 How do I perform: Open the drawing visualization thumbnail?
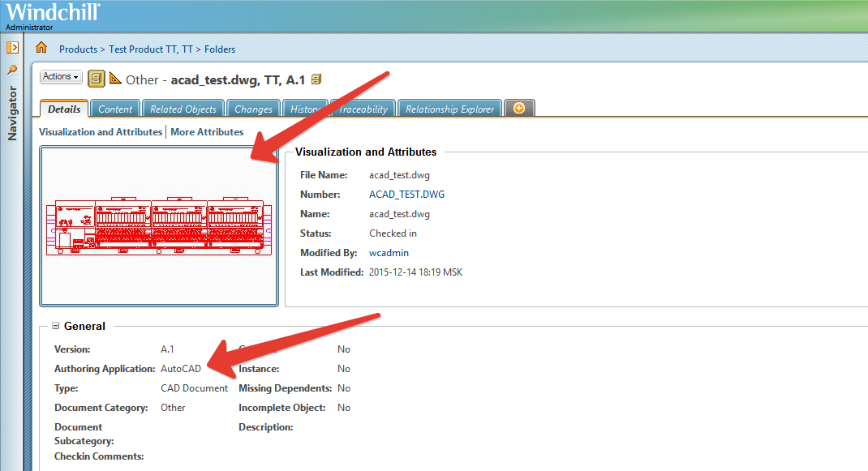pos(159,226)
